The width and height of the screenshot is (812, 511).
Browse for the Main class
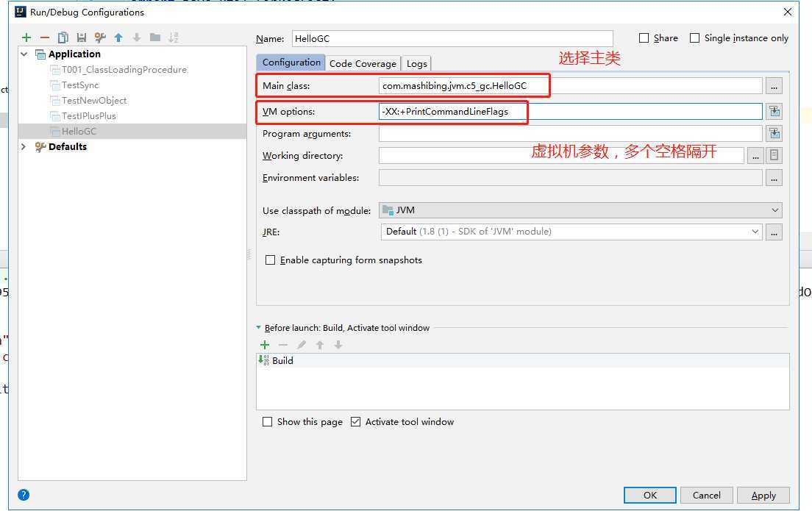(x=774, y=86)
